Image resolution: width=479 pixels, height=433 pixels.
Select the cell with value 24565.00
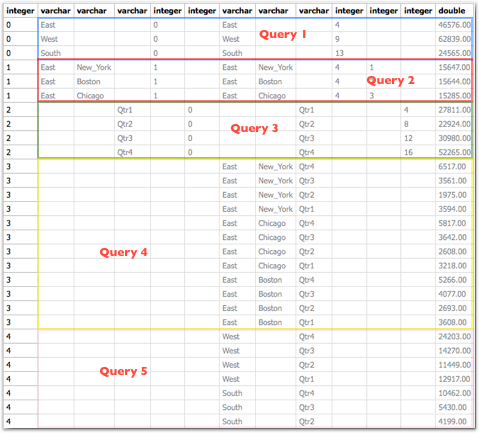point(454,53)
